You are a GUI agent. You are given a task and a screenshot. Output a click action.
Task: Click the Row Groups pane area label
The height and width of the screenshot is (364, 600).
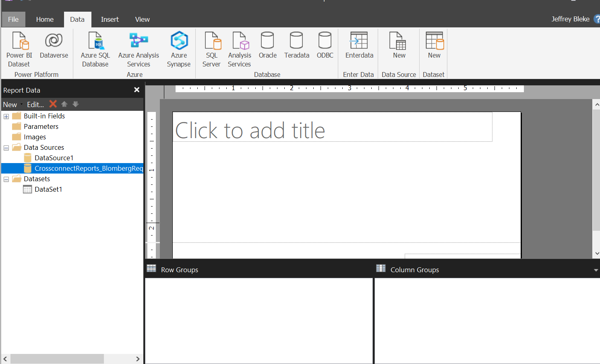coord(180,270)
